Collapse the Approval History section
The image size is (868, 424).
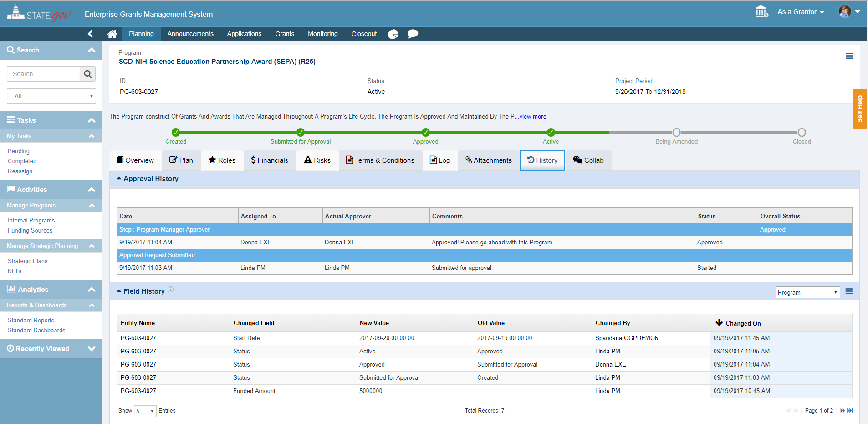(x=119, y=179)
